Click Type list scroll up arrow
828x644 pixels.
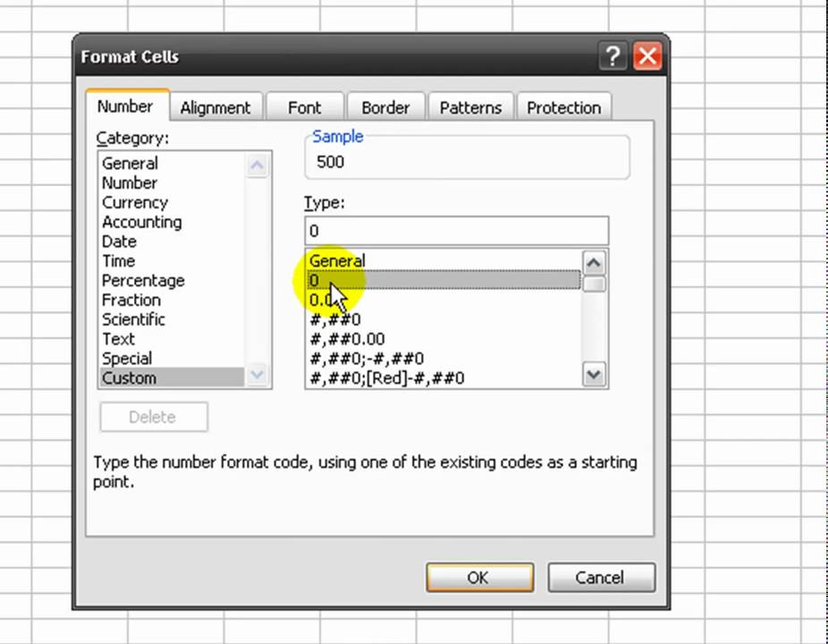point(594,263)
